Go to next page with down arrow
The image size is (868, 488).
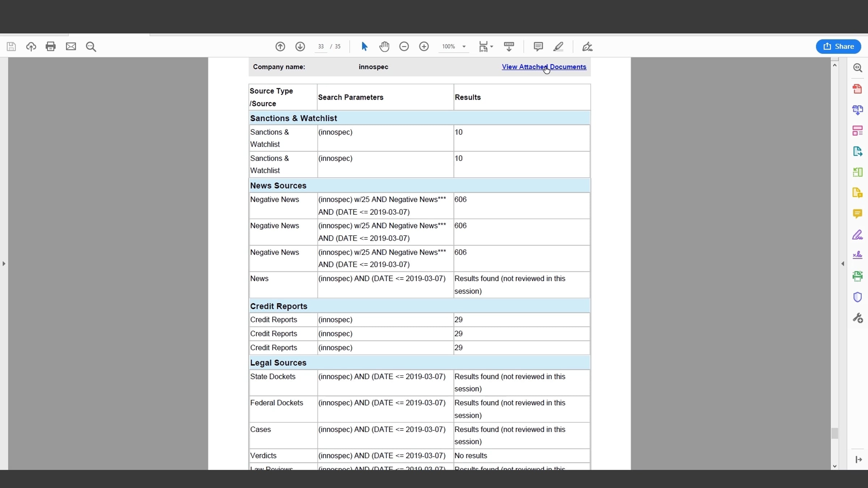coord(300,46)
